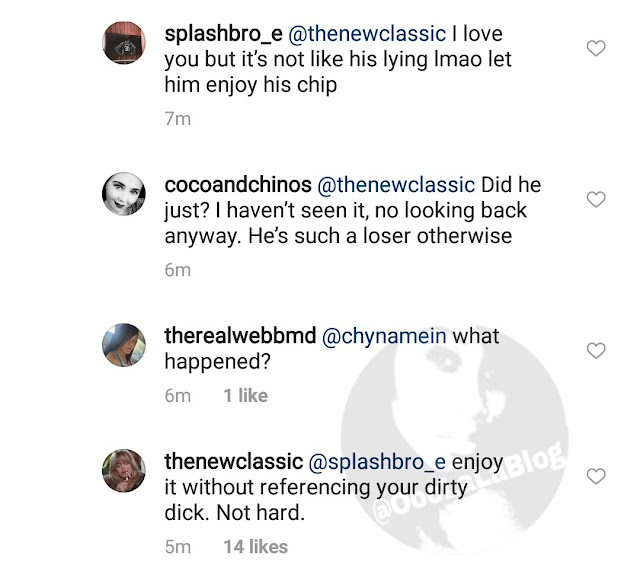The image size is (640, 568).
Task: Like the comment by splashbro_e with heart icon
Action: (595, 48)
